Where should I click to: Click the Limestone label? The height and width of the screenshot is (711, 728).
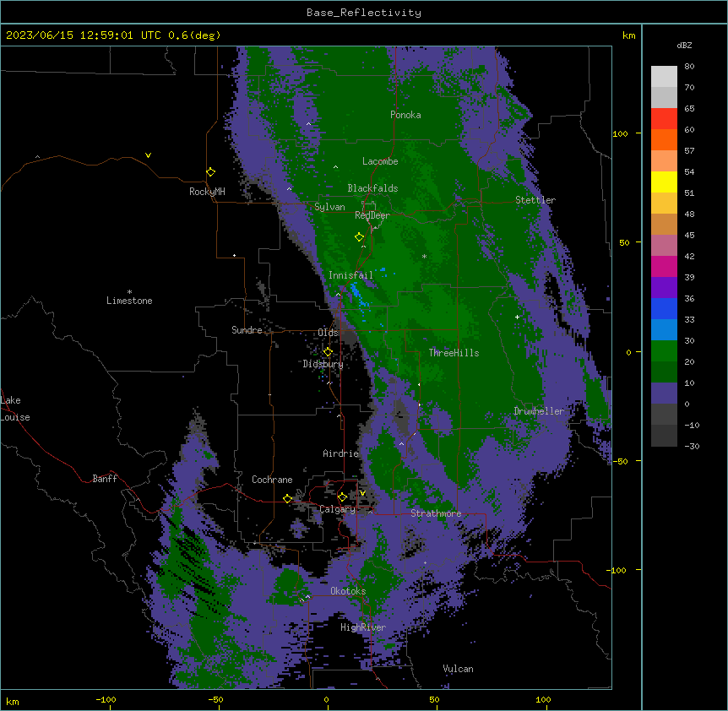[129, 301]
